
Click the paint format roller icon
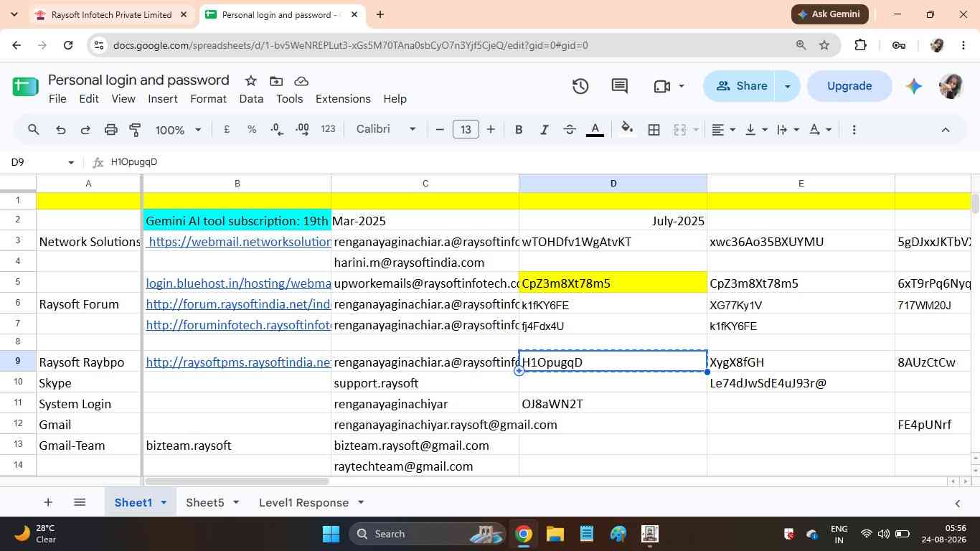135,130
